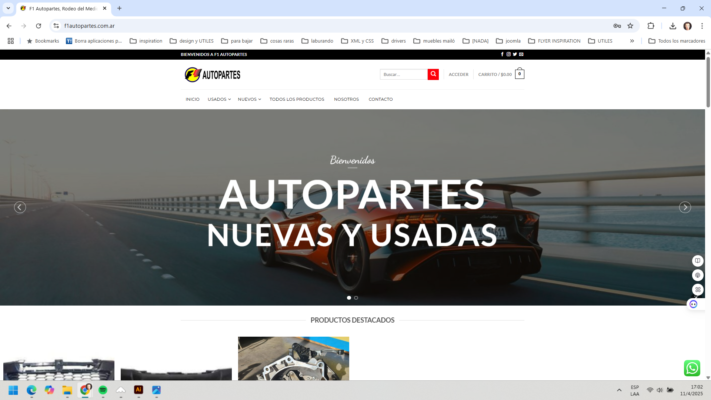Open the Facebook social icon
This screenshot has height=400, width=711.
[502, 54]
